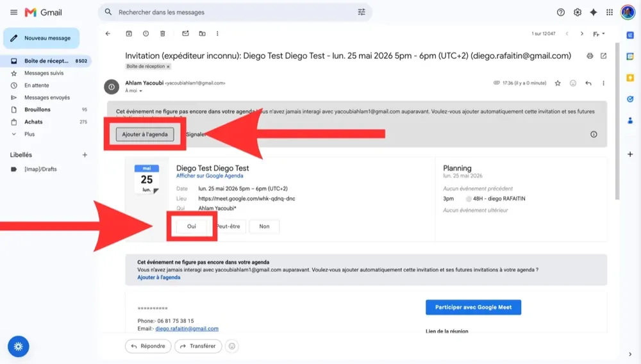
Task: Remove the 'Boîte de réception' label chip
Action: (168, 67)
